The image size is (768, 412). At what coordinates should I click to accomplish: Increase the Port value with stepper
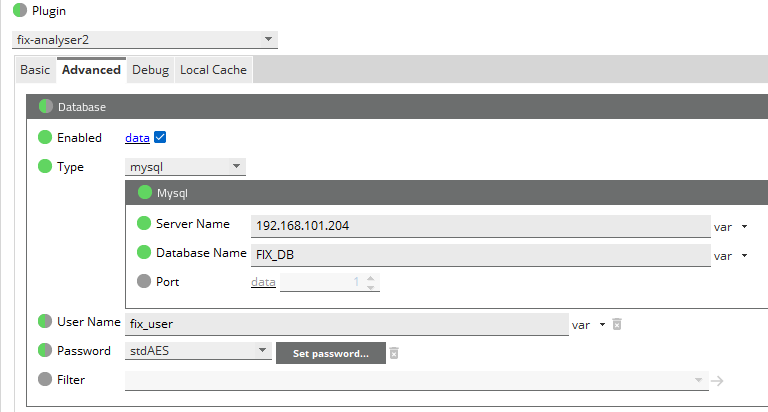coord(371,278)
